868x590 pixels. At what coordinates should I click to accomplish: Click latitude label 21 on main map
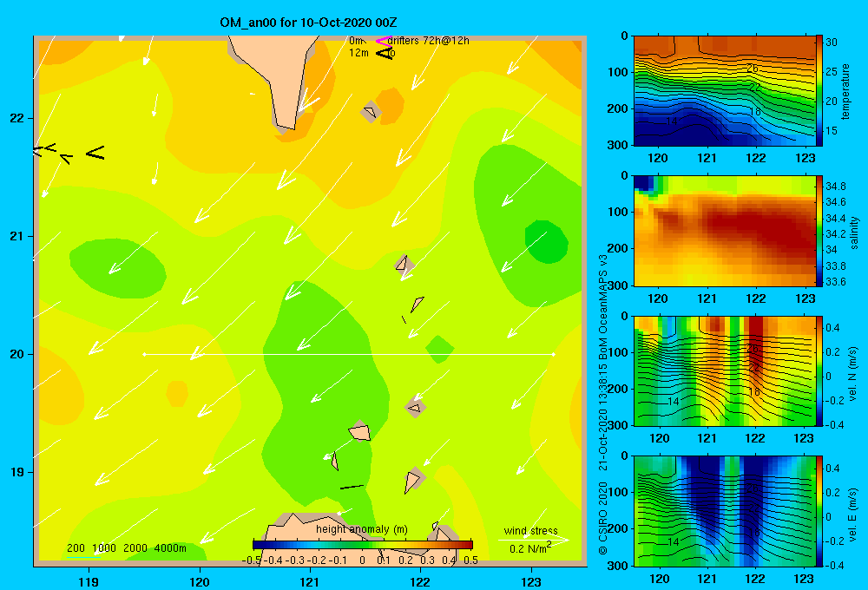(x=16, y=236)
